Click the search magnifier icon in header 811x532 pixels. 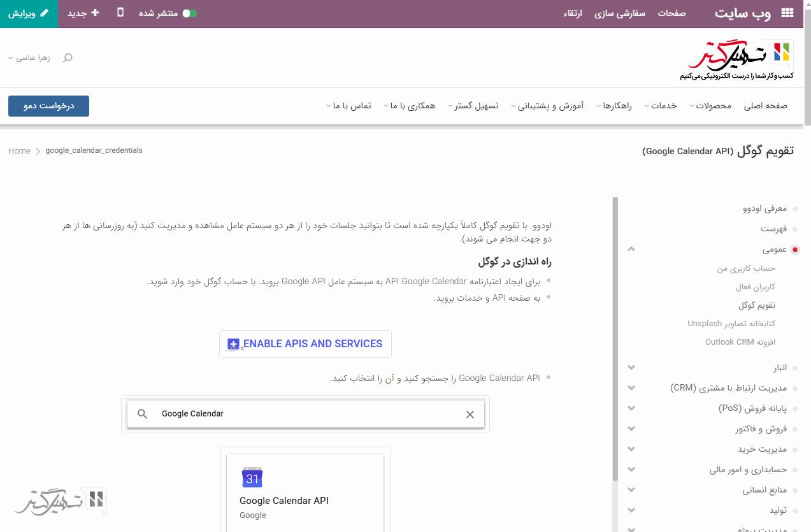(68, 58)
